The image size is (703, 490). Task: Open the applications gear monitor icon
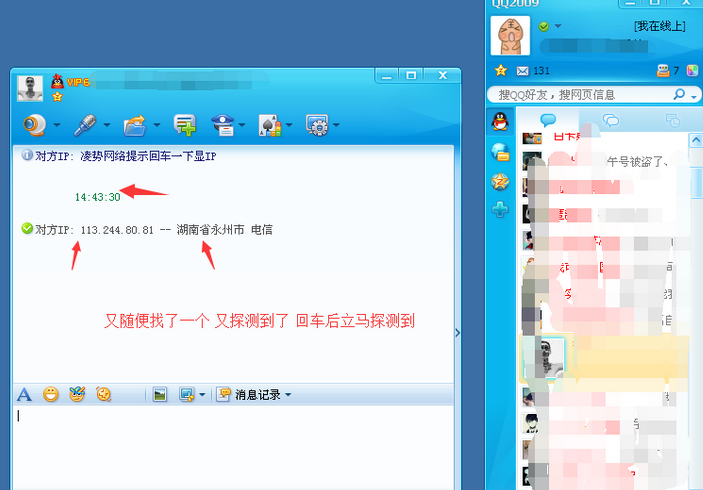coord(317,125)
